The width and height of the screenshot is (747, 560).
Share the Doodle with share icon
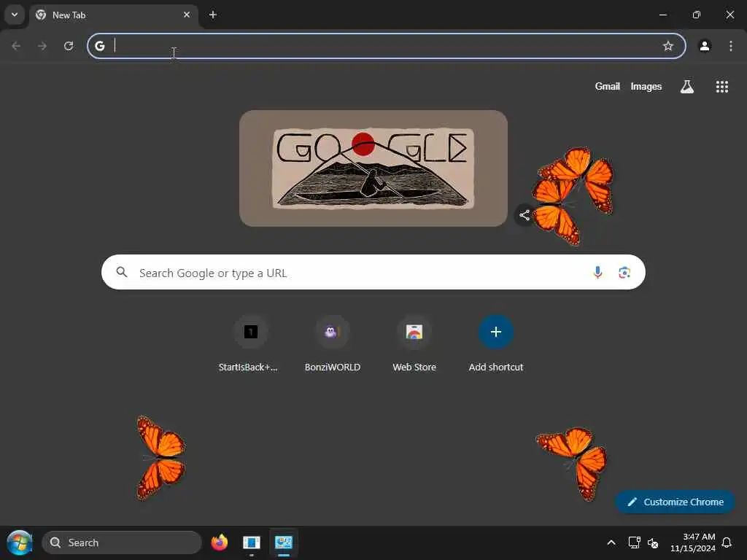tap(525, 215)
